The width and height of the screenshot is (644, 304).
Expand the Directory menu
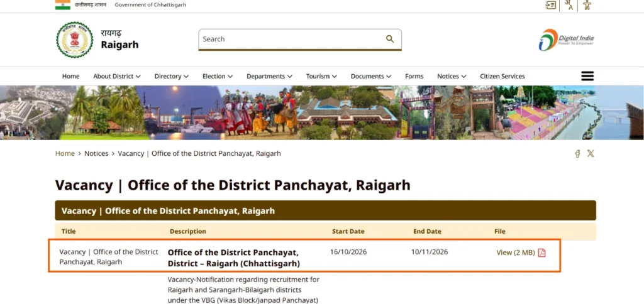coord(172,76)
